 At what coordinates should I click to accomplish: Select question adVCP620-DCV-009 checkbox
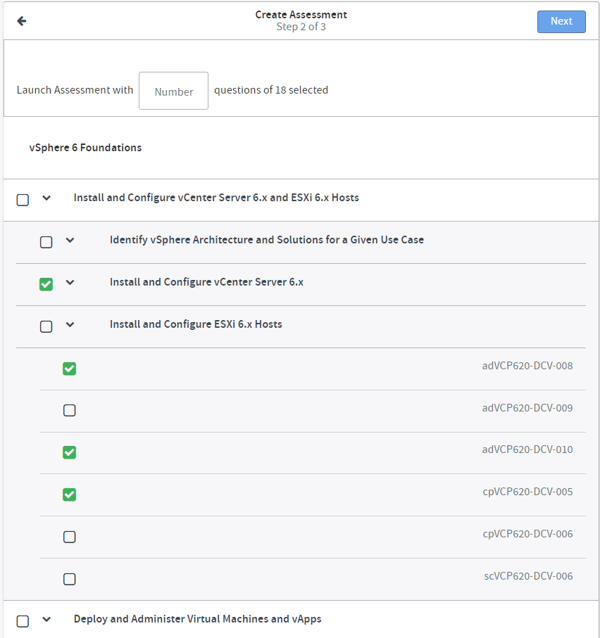[70, 410]
